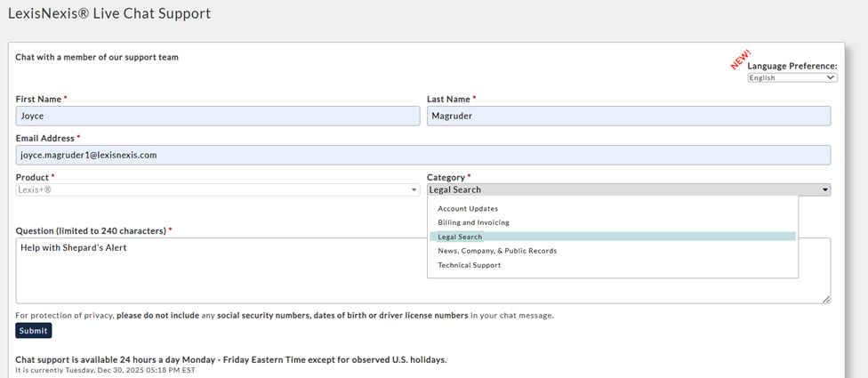Click inside the Question text area
868x378 pixels.
(x=213, y=271)
